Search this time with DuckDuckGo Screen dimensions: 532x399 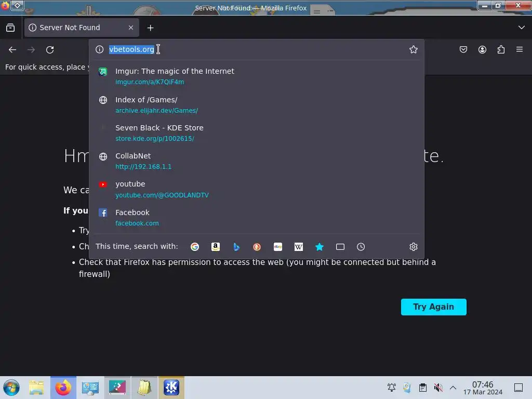(x=257, y=247)
